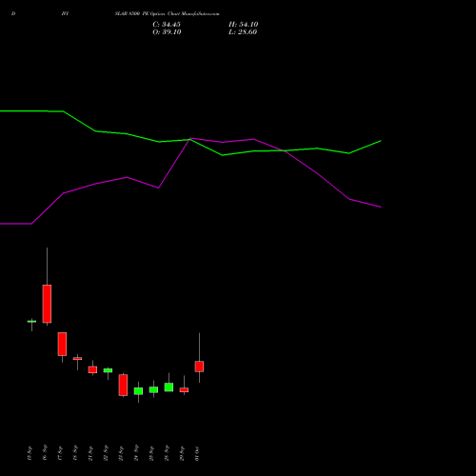Click the green candle for 25 Sep
Viewport: 476px width, 476px height.
click(153, 389)
